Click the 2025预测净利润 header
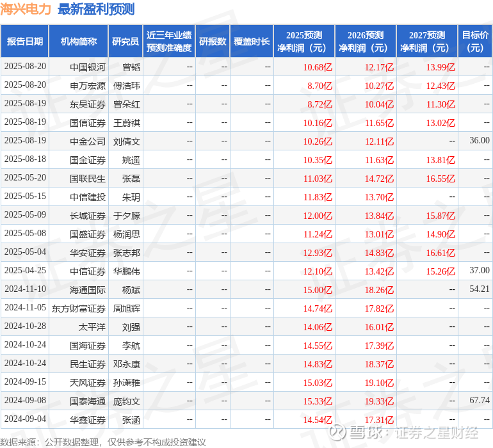 304,41
